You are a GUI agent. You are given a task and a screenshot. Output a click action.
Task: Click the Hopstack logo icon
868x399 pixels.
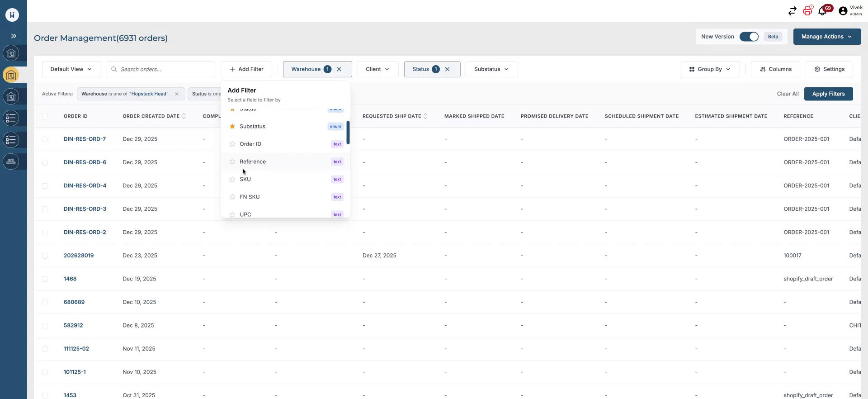point(12,15)
